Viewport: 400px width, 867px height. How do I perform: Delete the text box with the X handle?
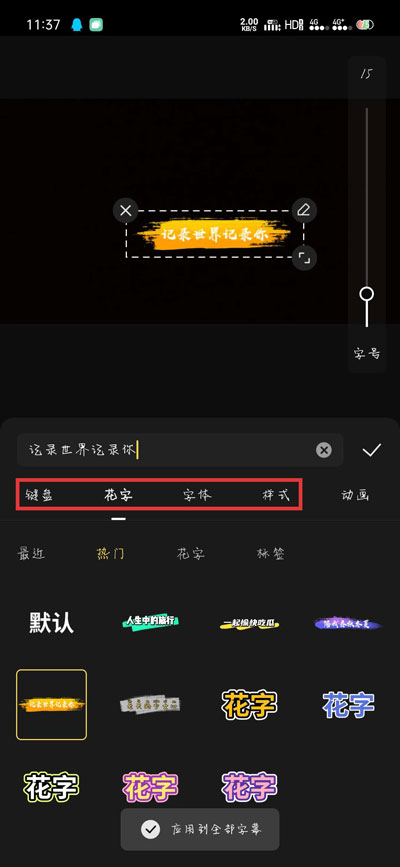(126, 210)
